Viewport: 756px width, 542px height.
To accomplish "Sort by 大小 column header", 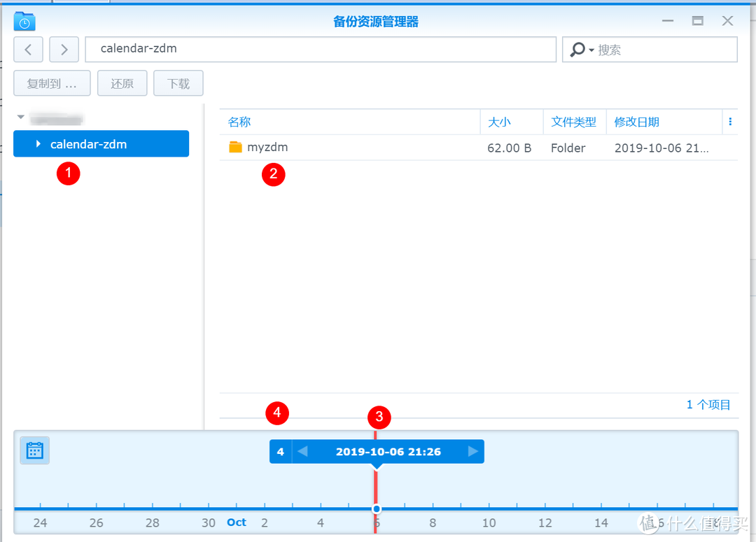I will [x=499, y=122].
